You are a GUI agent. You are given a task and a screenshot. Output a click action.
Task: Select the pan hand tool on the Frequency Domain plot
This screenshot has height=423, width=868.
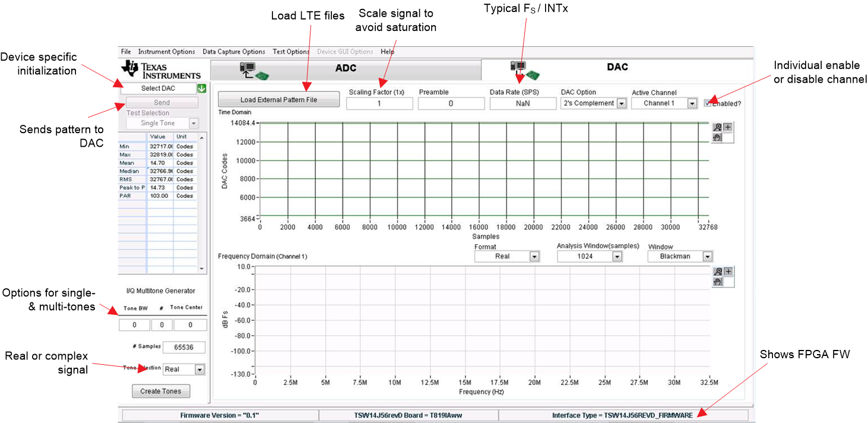click(717, 282)
